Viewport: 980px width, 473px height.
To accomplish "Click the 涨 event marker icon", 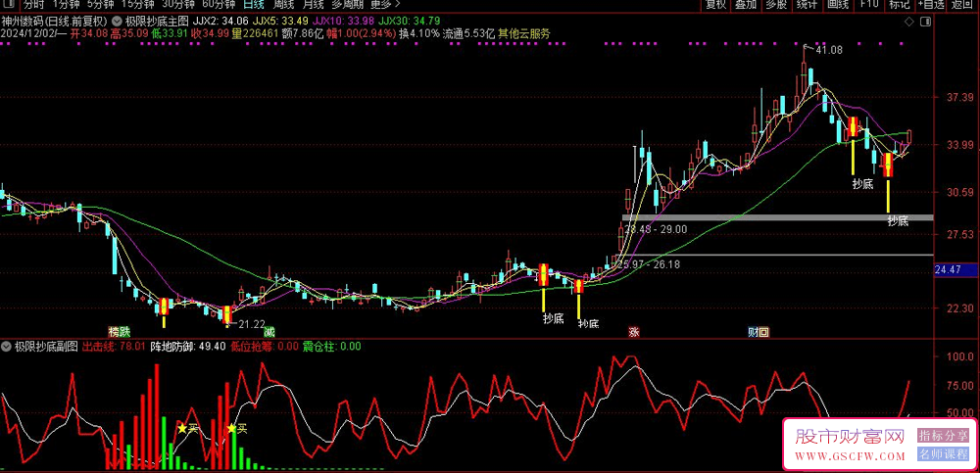I will pyautogui.click(x=634, y=332).
